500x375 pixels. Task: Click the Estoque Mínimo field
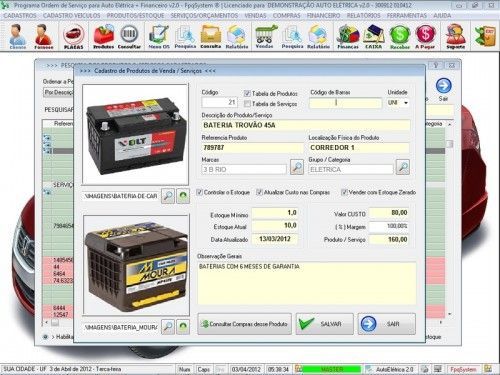click(275, 213)
